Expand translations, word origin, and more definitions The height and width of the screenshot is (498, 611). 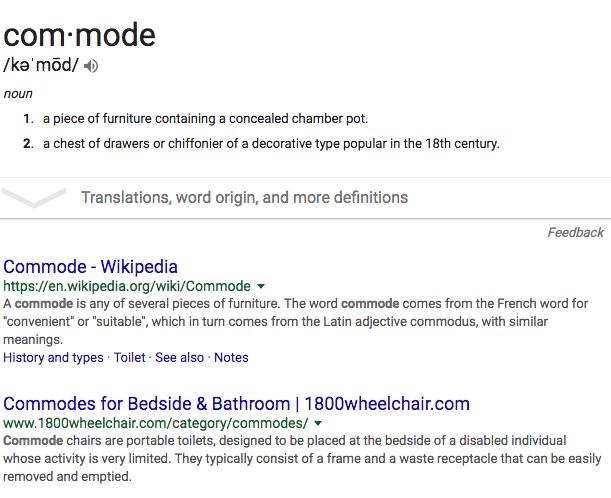[x=244, y=198]
